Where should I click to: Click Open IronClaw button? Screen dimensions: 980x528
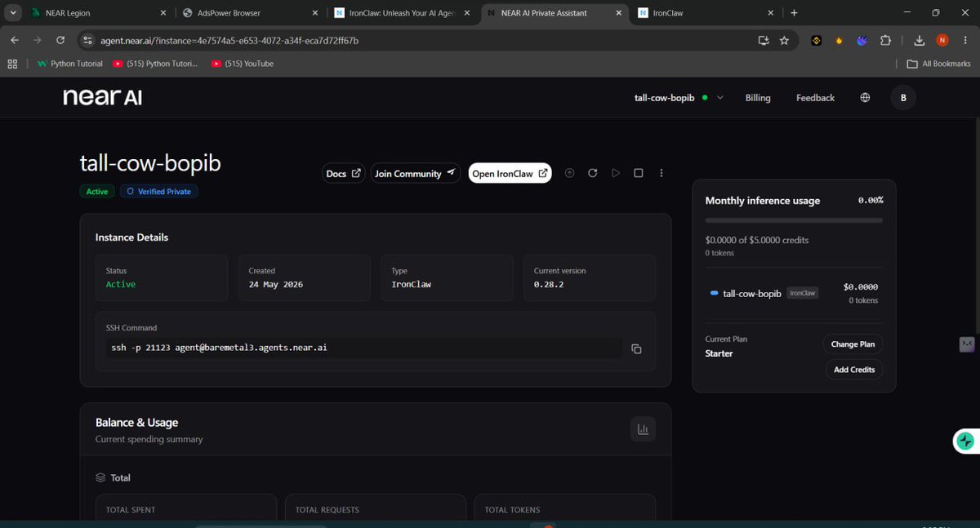[510, 173]
